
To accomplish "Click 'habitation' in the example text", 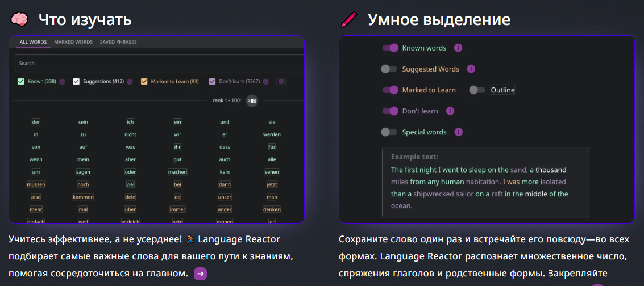I will (483, 182).
